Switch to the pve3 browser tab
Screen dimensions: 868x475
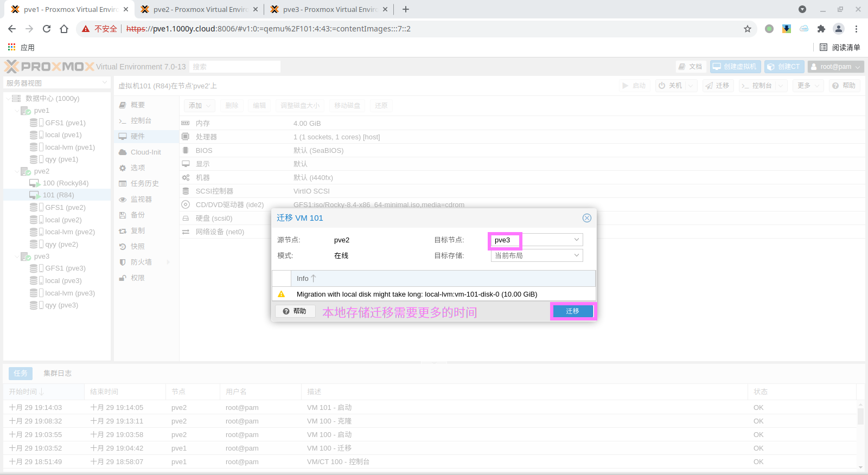point(329,9)
